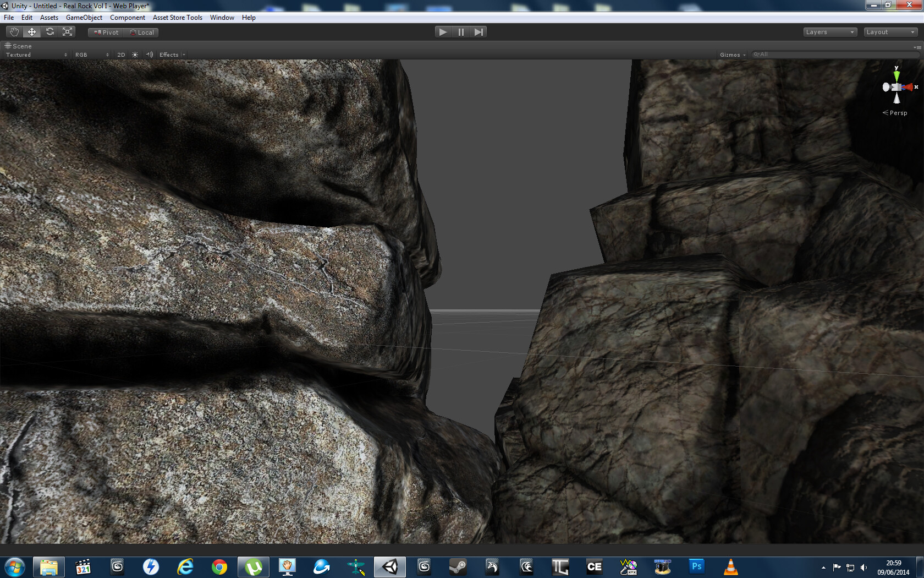Toggle 2D scene view mode
Image resolution: width=924 pixels, height=578 pixels.
tap(121, 54)
